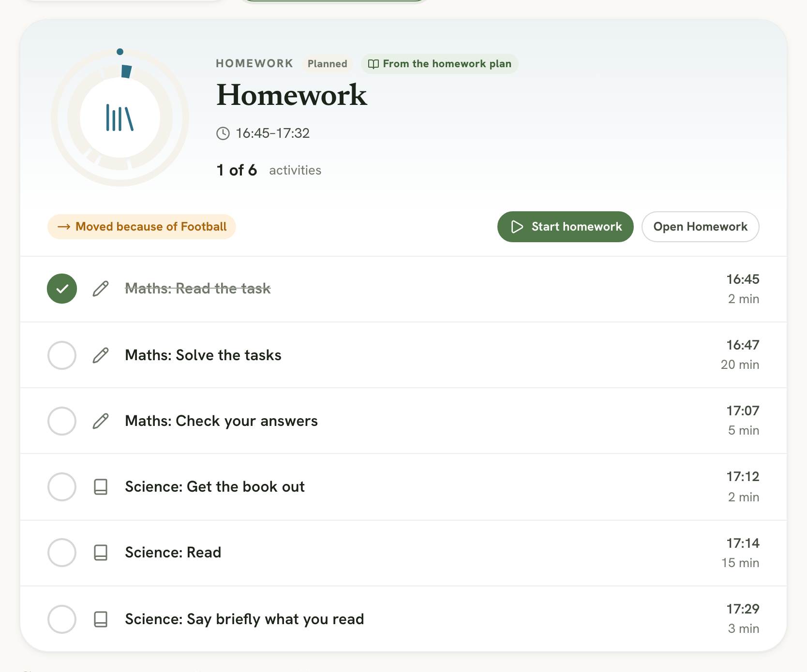Click the play icon in Start homework
The image size is (807, 672).
(x=517, y=227)
